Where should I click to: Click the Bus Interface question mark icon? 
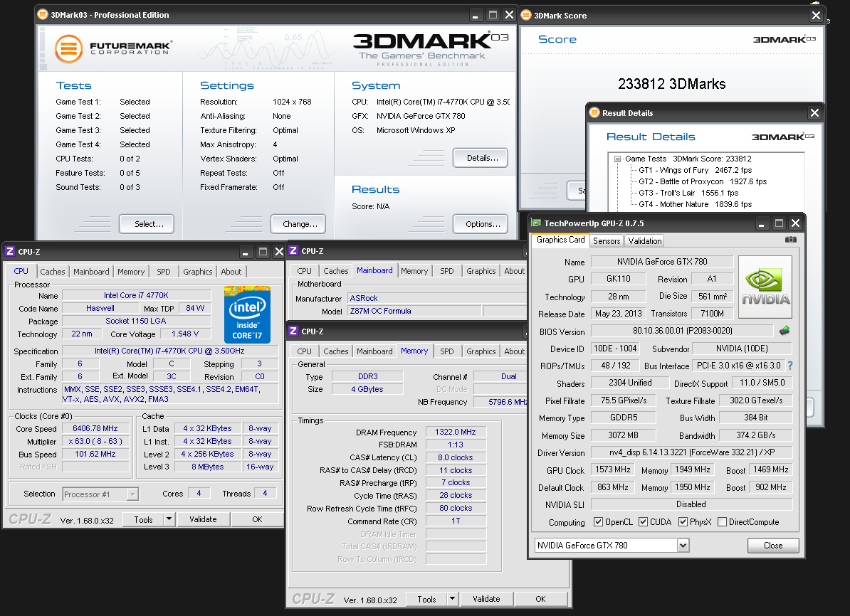789,366
